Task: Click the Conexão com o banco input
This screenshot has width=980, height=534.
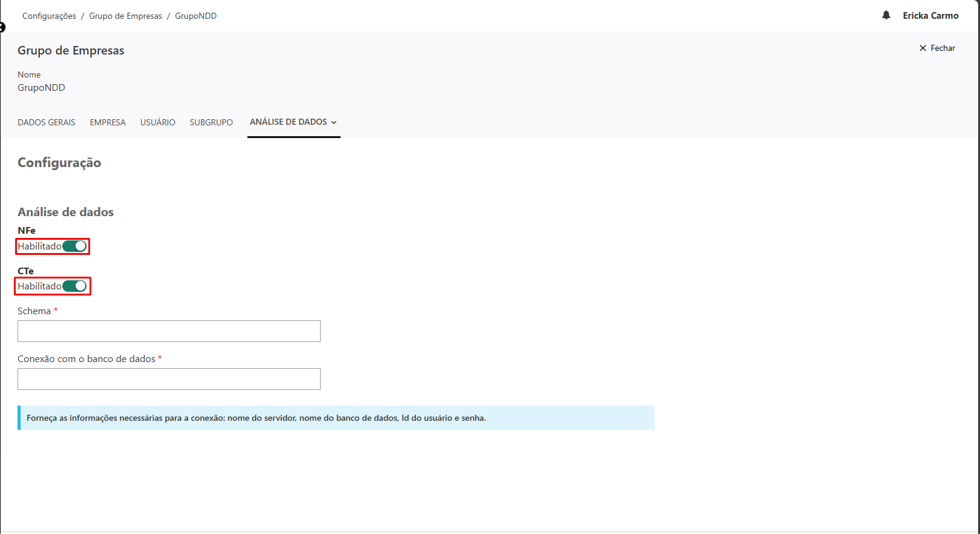Action: coord(169,379)
